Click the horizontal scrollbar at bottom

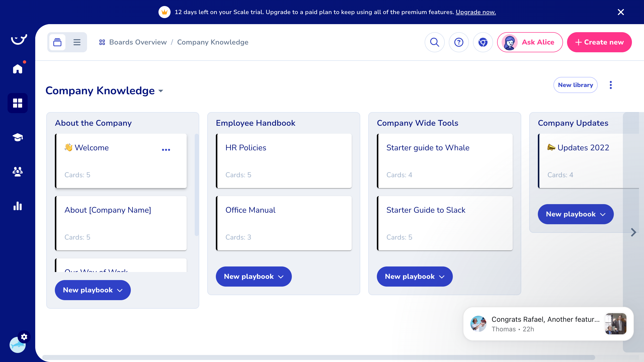(x=318, y=357)
